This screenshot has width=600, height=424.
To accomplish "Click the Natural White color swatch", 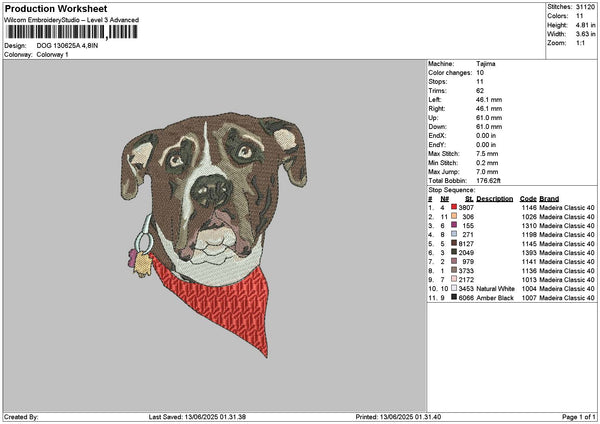I will pyautogui.click(x=454, y=288).
